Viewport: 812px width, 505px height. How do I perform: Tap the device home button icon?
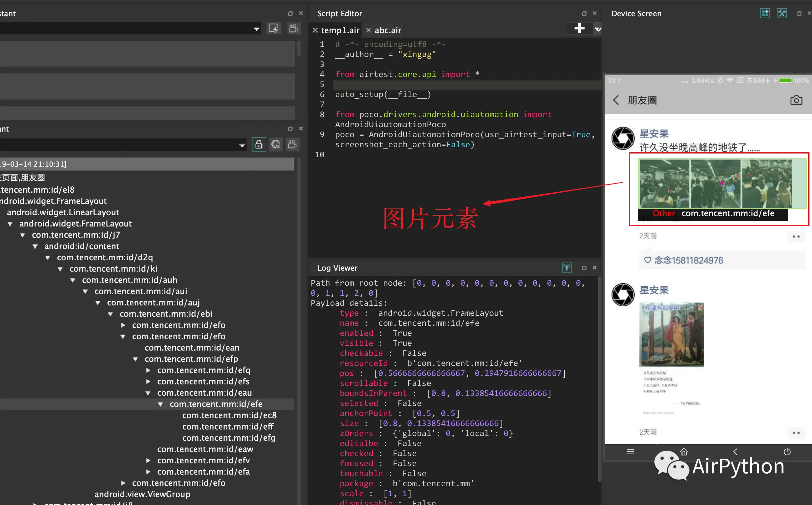[684, 452]
